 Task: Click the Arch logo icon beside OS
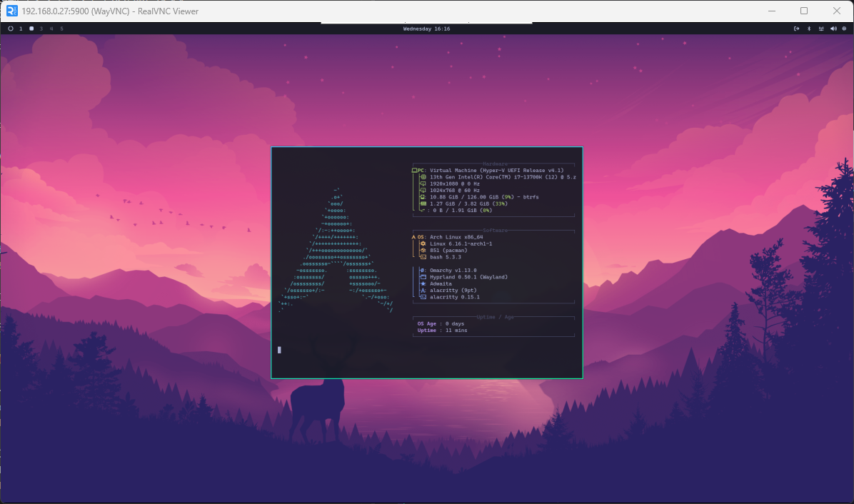(x=414, y=237)
